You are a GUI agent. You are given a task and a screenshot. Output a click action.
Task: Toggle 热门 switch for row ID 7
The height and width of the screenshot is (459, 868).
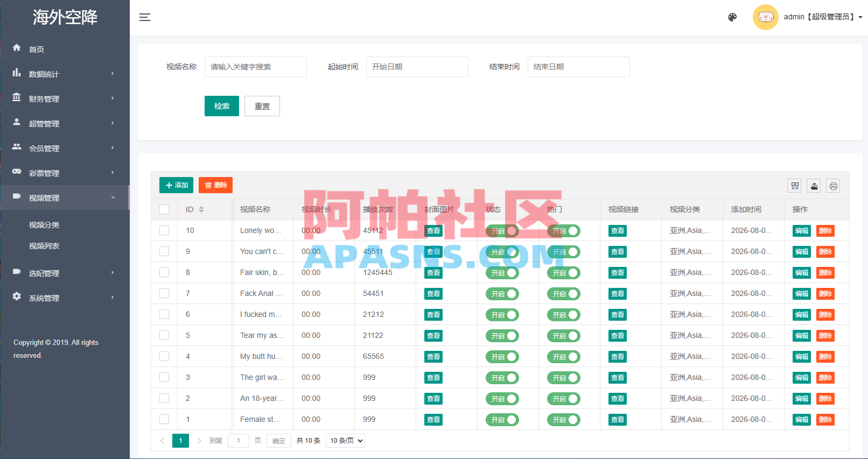coord(564,294)
